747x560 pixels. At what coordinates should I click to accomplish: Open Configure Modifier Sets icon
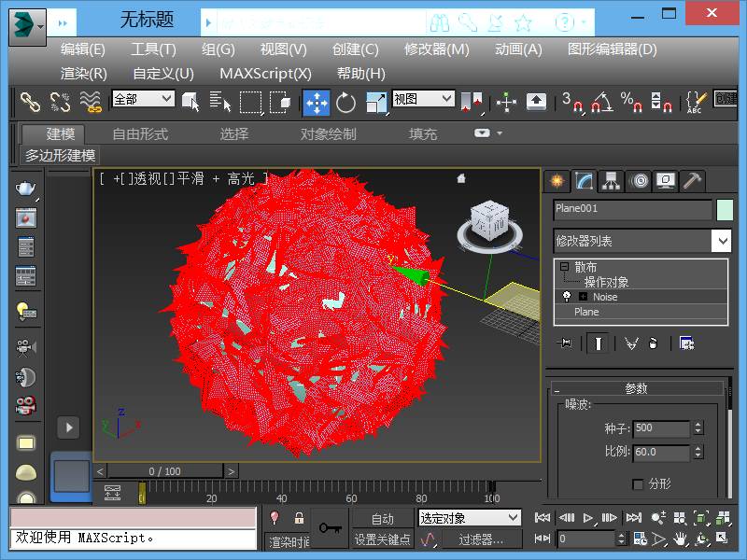click(686, 343)
